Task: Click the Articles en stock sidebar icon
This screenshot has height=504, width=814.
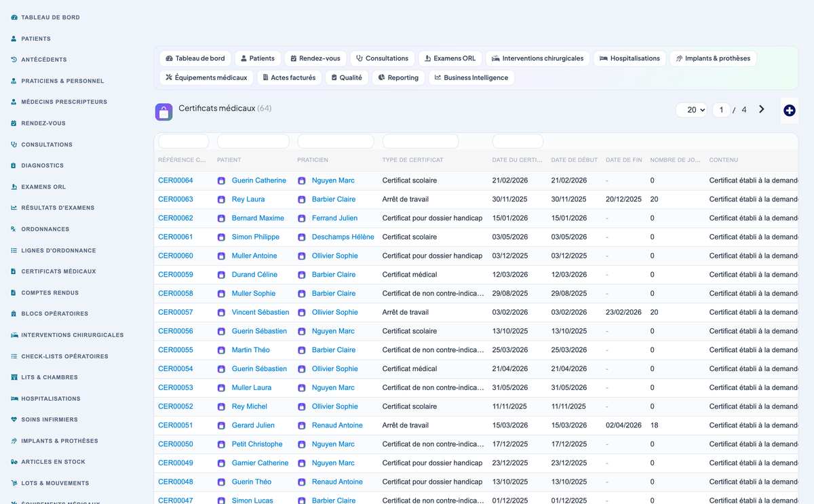Action: pyautogui.click(x=14, y=462)
